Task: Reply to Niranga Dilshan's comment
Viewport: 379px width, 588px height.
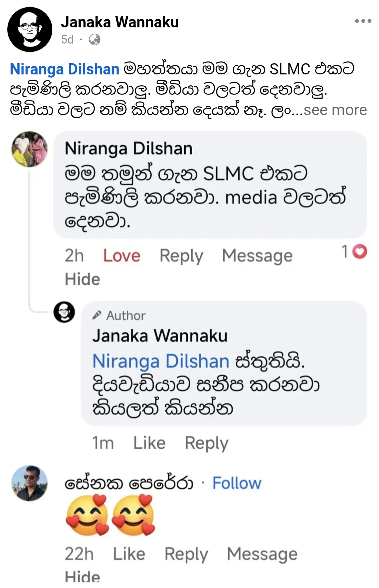Action: coord(181,256)
